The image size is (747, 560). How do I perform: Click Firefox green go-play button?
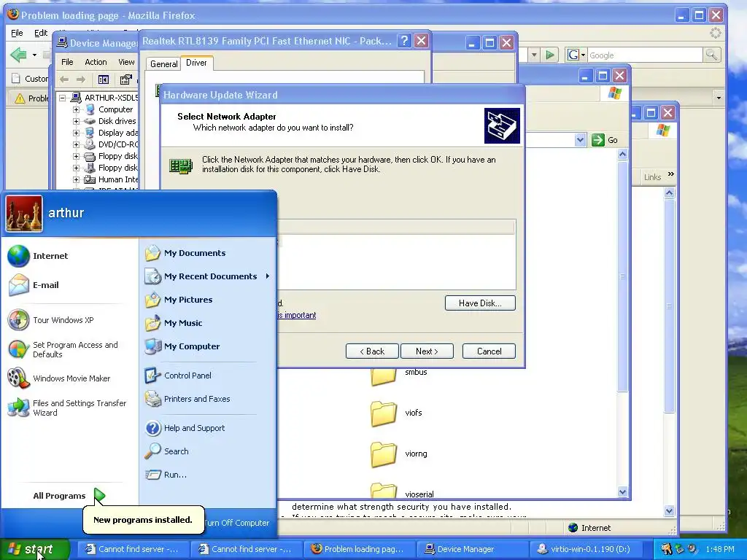(550, 55)
